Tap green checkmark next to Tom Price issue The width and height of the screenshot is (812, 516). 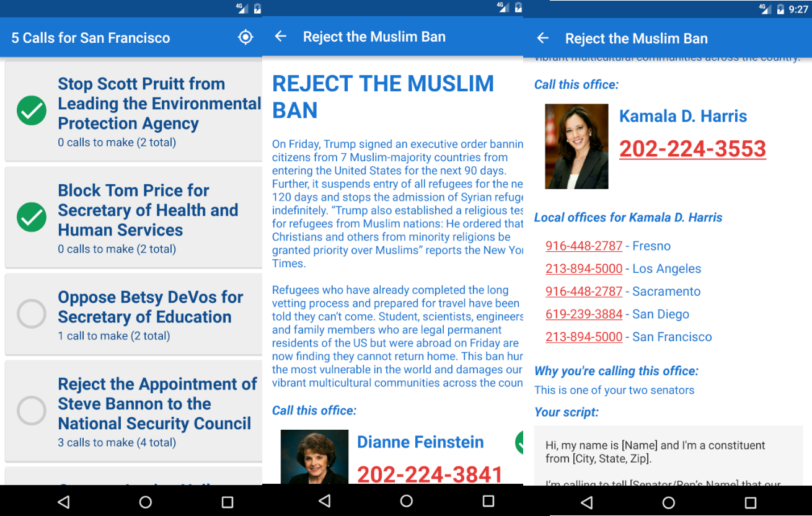coord(32,217)
